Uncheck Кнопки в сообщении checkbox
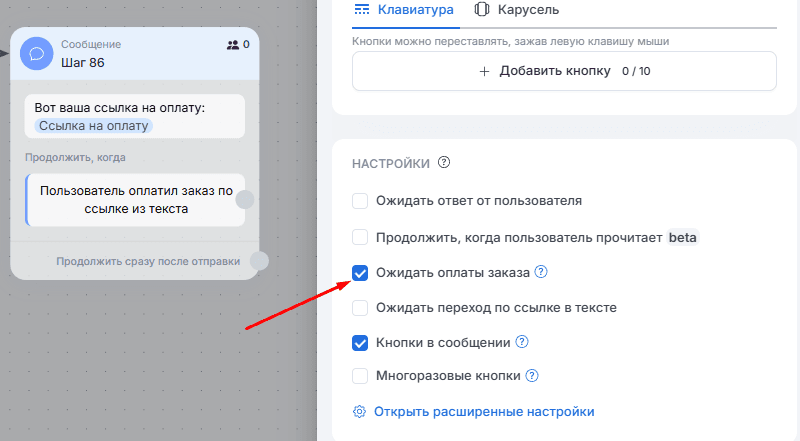 click(x=360, y=342)
